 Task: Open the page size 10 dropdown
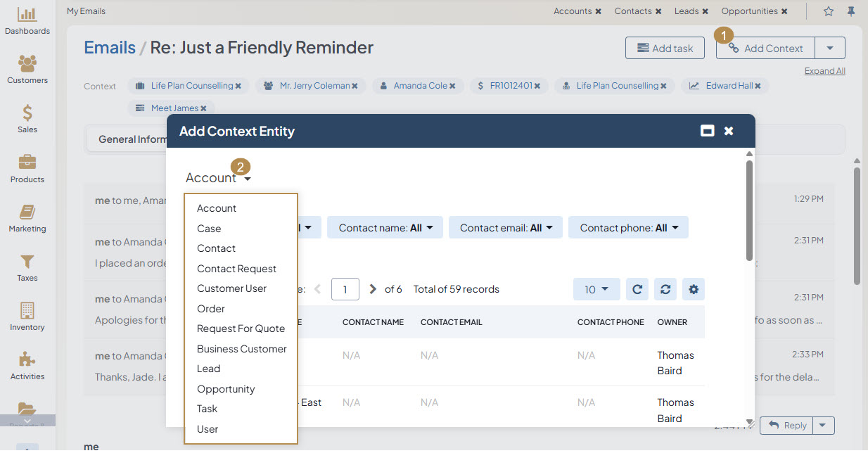(x=596, y=289)
